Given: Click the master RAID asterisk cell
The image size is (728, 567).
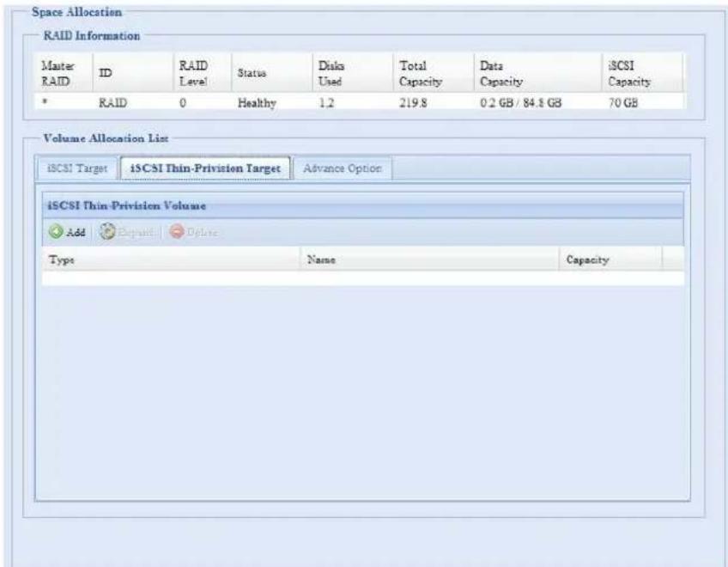Looking at the screenshot, I should click(45, 101).
